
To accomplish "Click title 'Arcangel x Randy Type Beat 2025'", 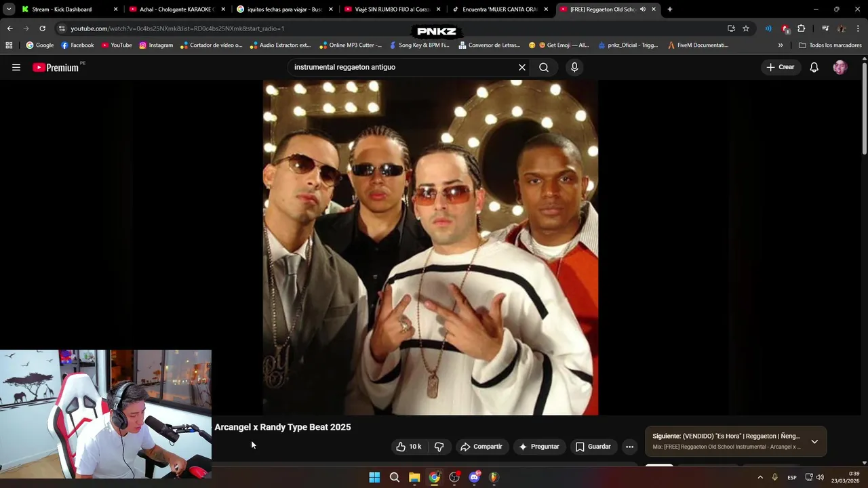I will (283, 427).
